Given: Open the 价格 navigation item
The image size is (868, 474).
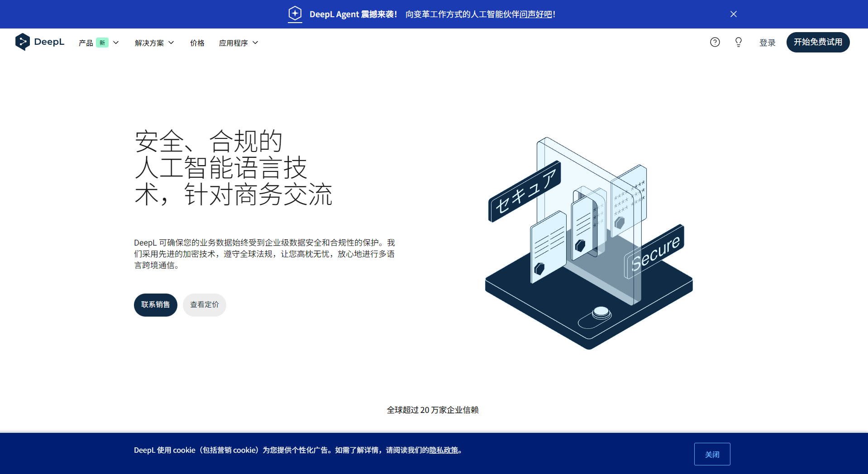Looking at the screenshot, I should click(x=197, y=43).
